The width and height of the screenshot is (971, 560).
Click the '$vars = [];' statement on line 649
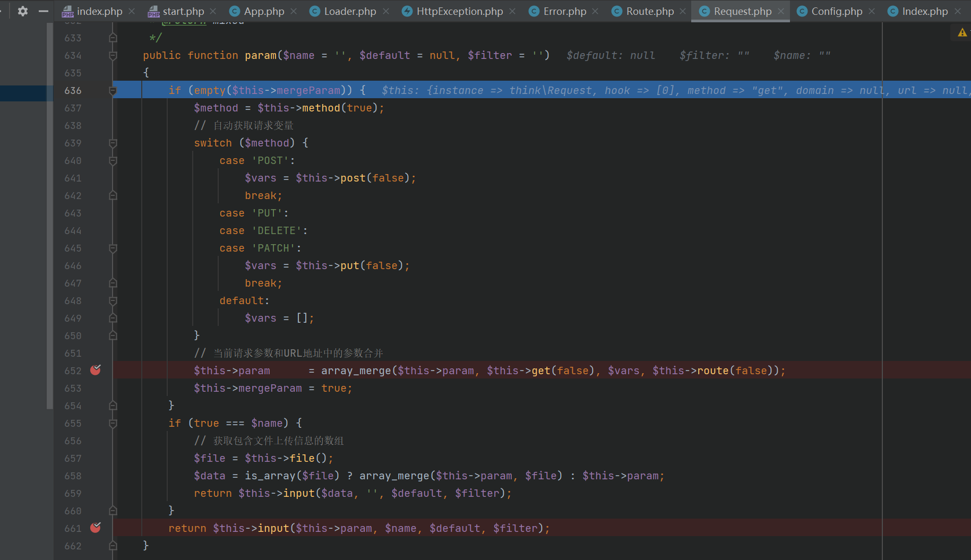[279, 318]
